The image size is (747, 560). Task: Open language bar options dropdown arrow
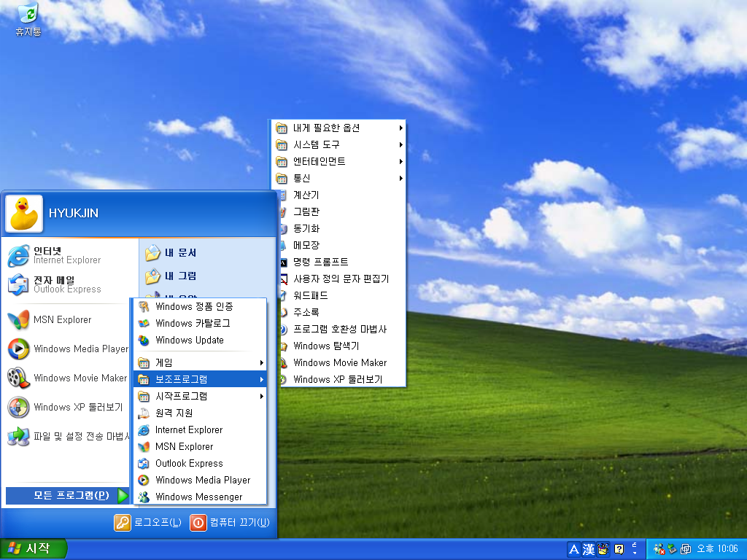coord(635,553)
